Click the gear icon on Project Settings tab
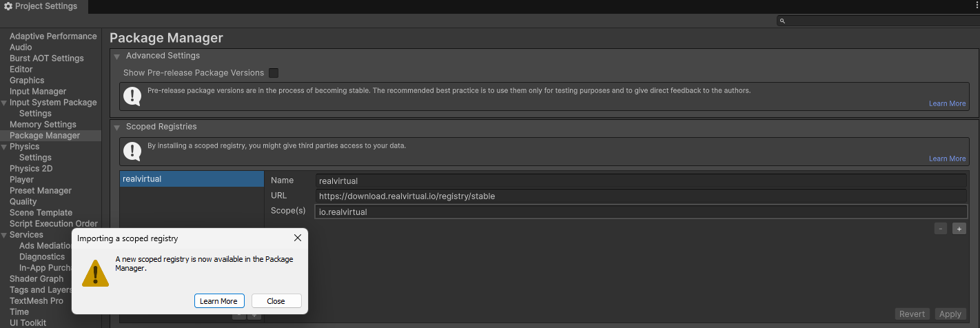This screenshot has width=980, height=328. (8, 6)
